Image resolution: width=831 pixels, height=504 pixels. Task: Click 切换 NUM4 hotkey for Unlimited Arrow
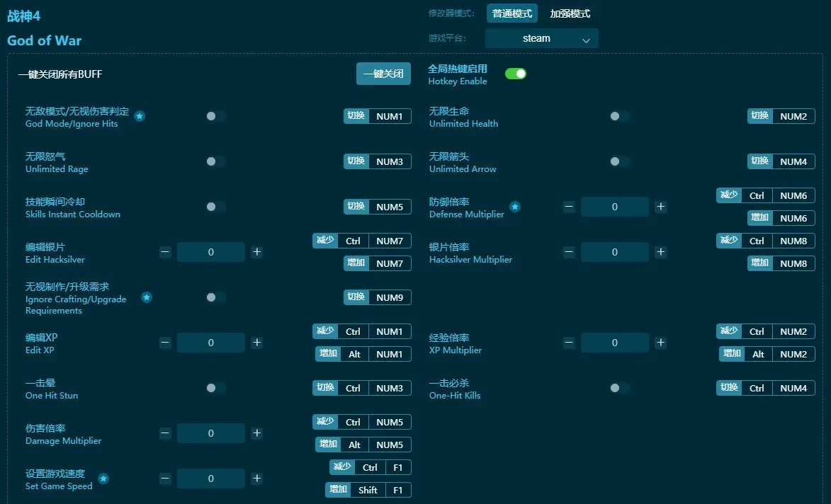[x=781, y=161]
